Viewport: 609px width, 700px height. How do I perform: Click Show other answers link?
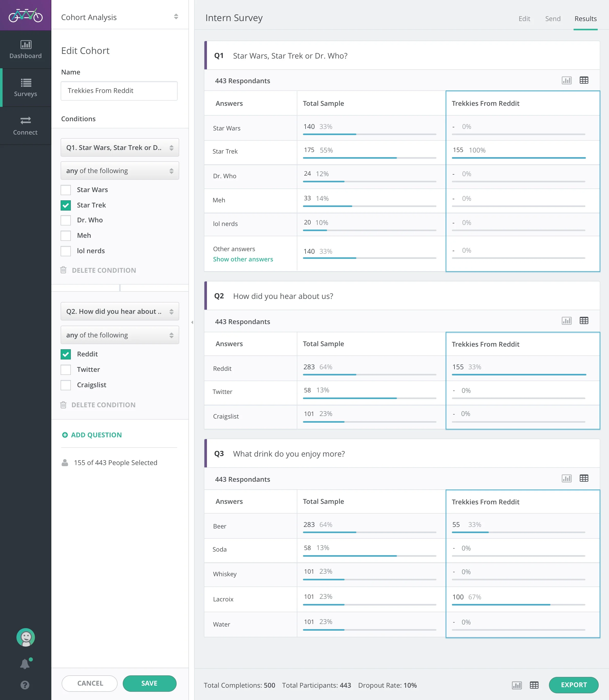point(243,259)
